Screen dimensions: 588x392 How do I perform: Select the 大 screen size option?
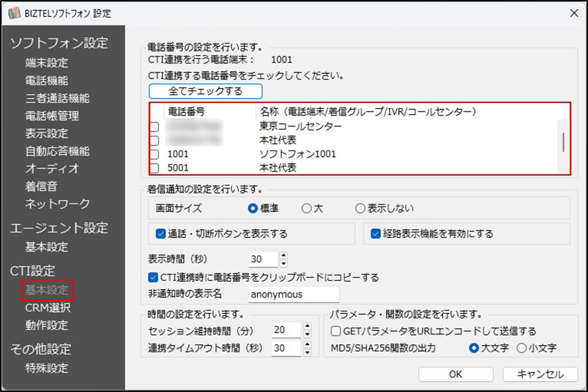coord(306,208)
